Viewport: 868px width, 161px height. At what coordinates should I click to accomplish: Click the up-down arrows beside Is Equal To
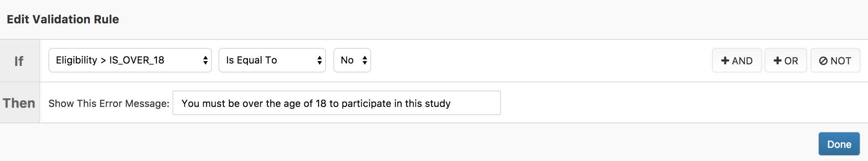point(319,61)
